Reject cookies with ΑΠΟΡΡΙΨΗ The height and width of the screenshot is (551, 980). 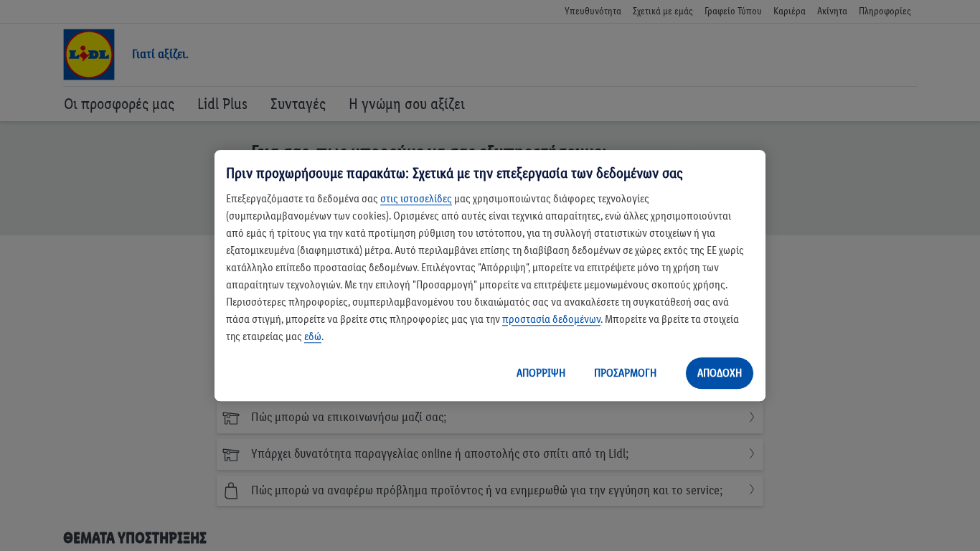click(x=541, y=373)
